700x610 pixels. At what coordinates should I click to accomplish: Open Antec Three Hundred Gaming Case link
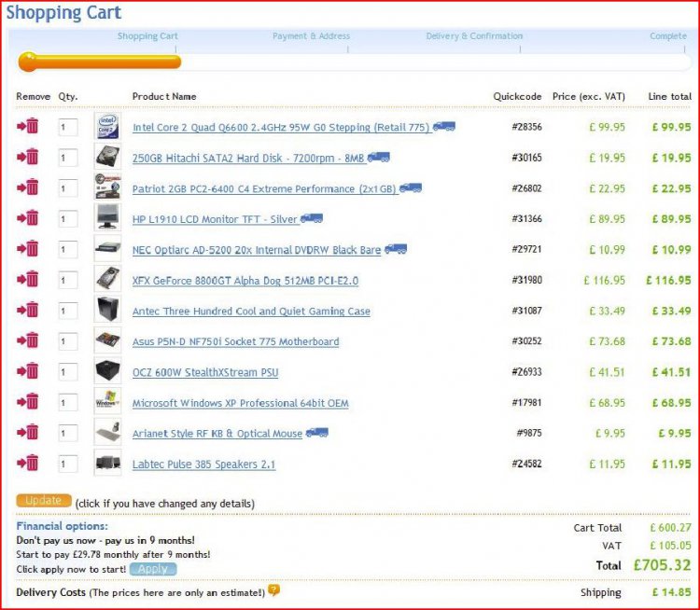pos(251,311)
